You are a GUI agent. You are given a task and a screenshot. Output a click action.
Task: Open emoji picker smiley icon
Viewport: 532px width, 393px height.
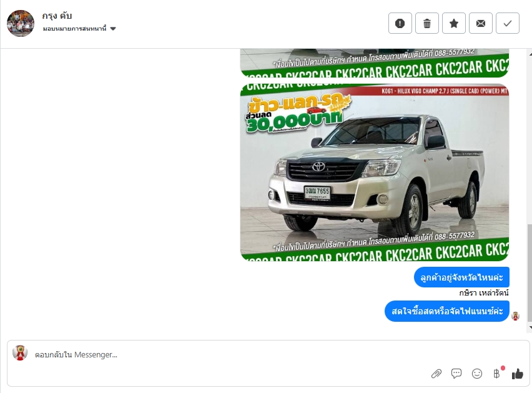click(x=476, y=374)
